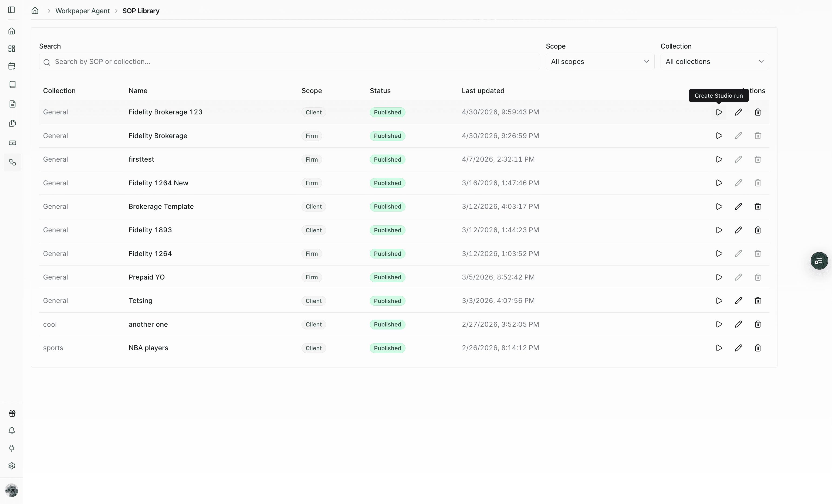The width and height of the screenshot is (832, 504).
Task: Open the workflow agent icon in sidebar
Action: (x=12, y=162)
